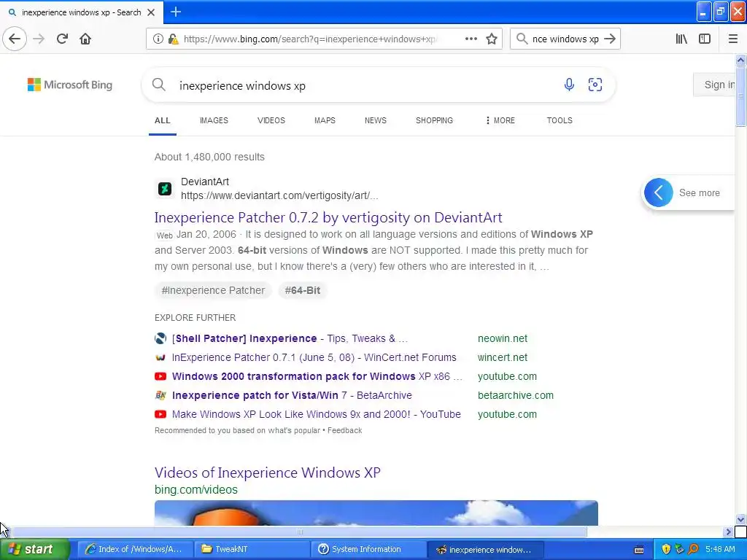Switch to NEWS results tab

376,120
